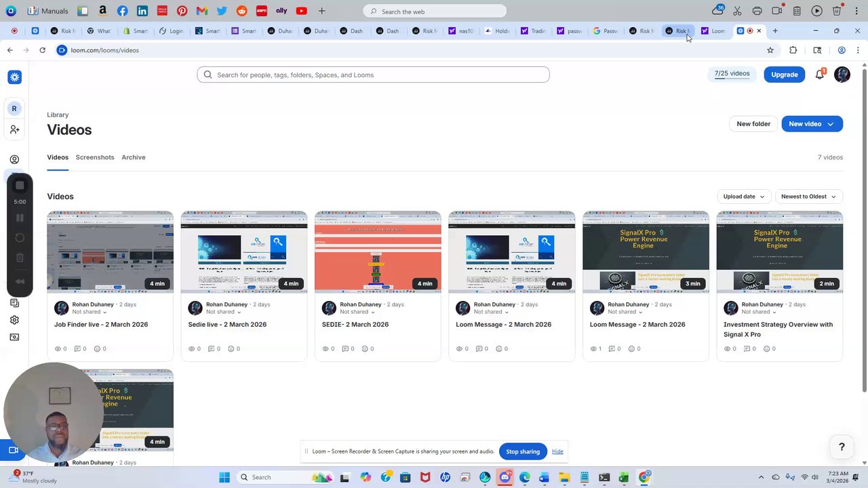This screenshot has width=868, height=488.
Task: Focus the Loom search field
Action: 373,75
